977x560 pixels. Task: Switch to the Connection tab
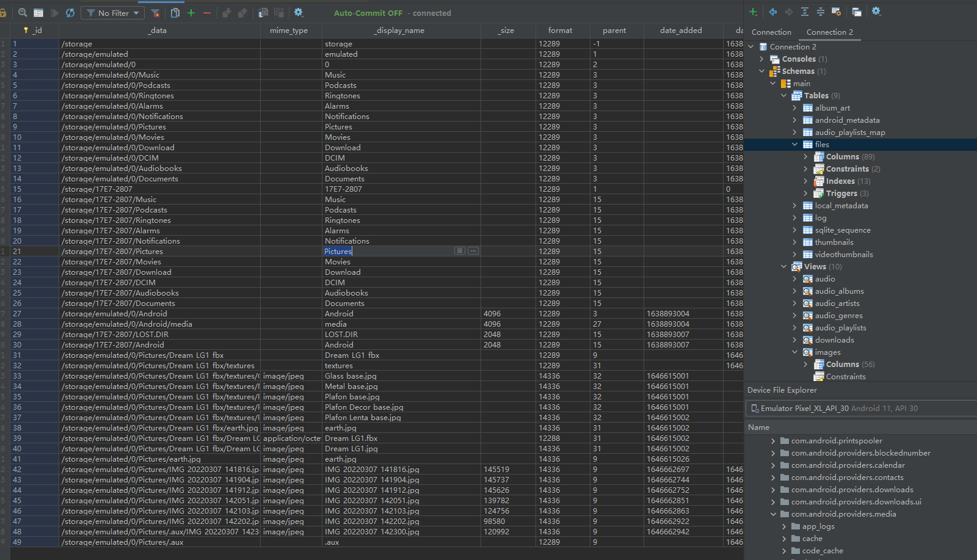(x=771, y=32)
